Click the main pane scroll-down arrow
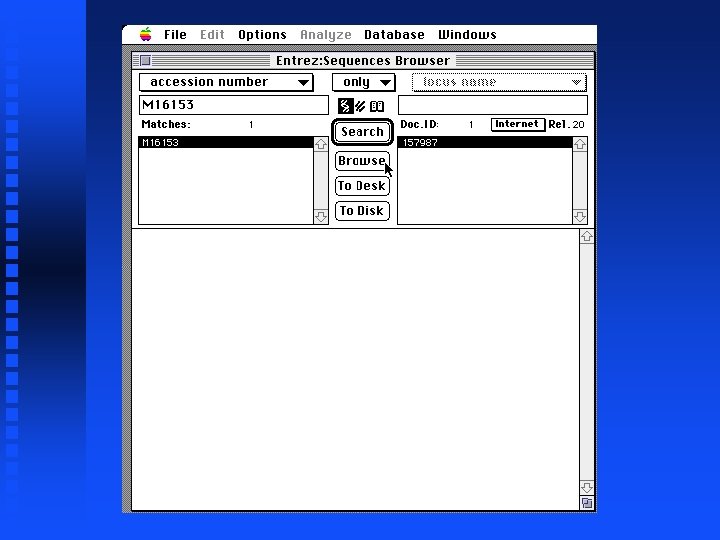Image resolution: width=720 pixels, height=540 pixels. (586, 488)
